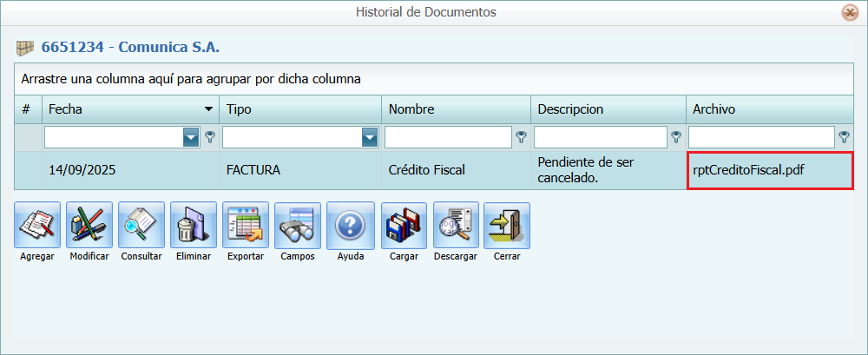Focus the Descripcion filter field

click(599, 137)
